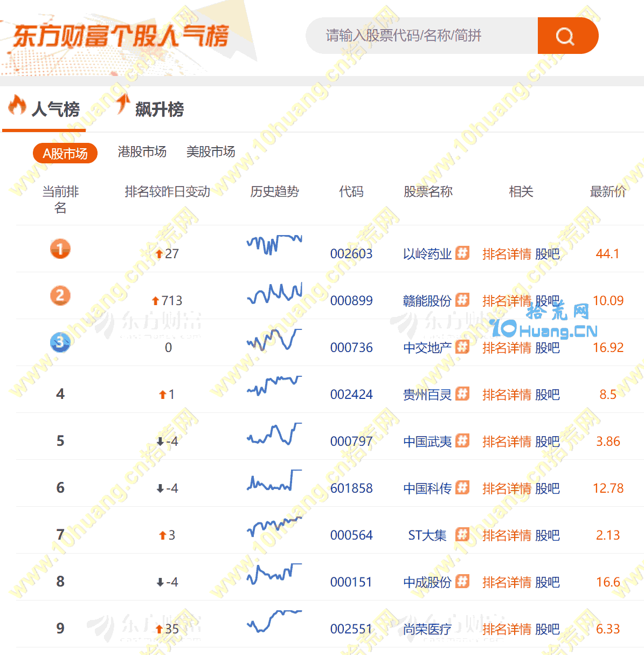
Task: Select the 美股市场 market tab
Action: pyautogui.click(x=211, y=152)
